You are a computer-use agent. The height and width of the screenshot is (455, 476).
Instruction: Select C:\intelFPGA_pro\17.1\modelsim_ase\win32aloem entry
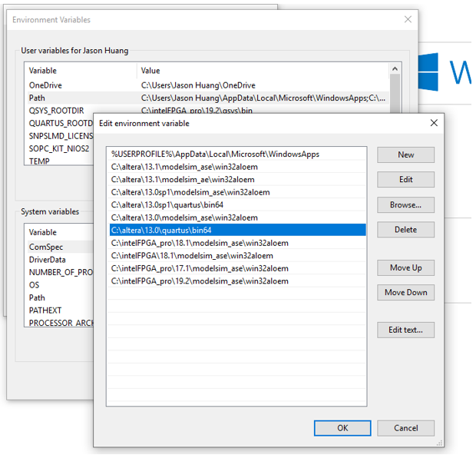(237, 269)
